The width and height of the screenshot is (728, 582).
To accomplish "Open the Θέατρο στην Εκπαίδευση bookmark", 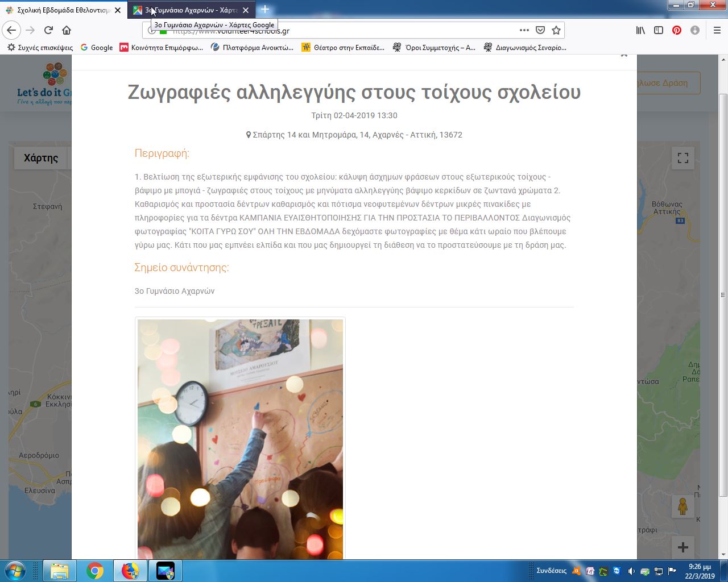I will tap(343, 48).
